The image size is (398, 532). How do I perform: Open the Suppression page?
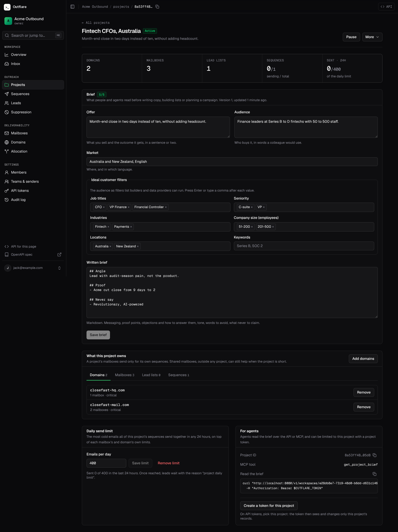pyautogui.click(x=33, y=112)
